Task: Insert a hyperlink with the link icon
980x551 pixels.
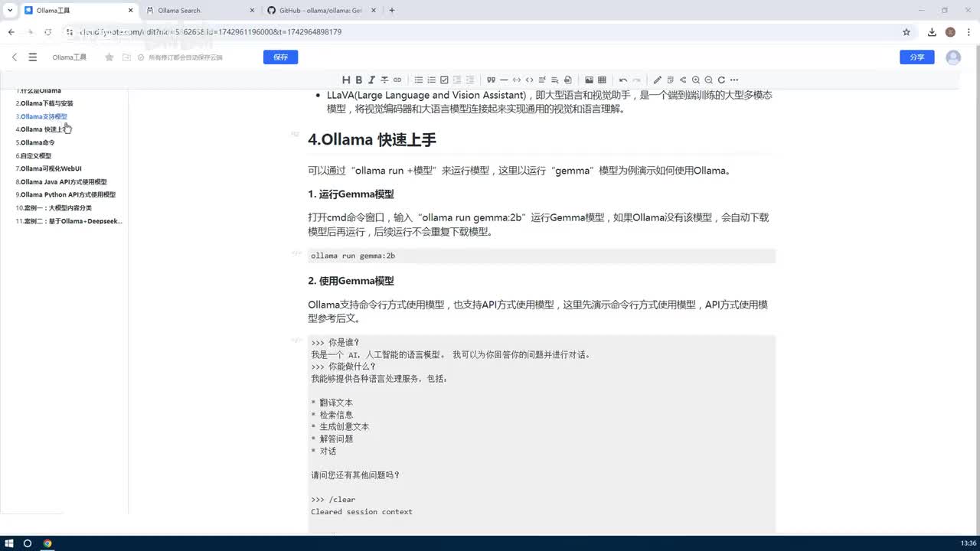Action: coord(397,80)
